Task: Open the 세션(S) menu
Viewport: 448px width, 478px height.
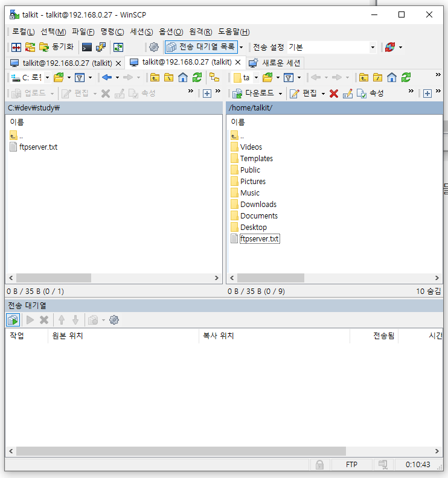Action: tap(141, 32)
